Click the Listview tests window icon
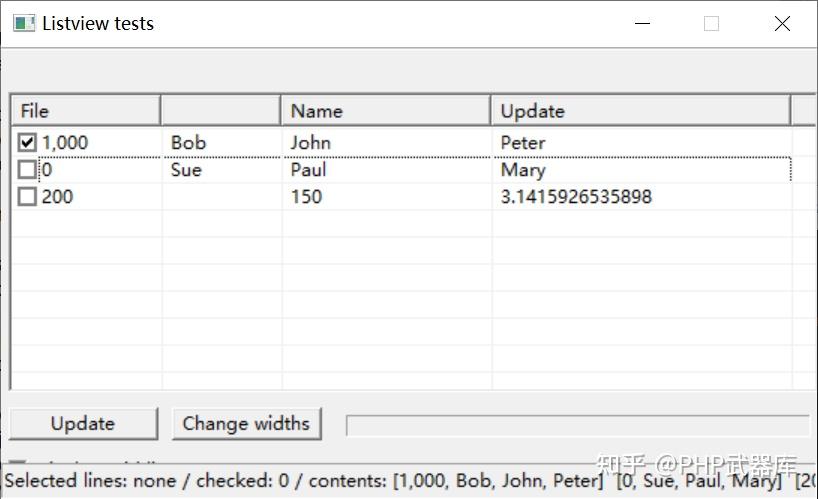This screenshot has width=818, height=499. tap(24, 23)
